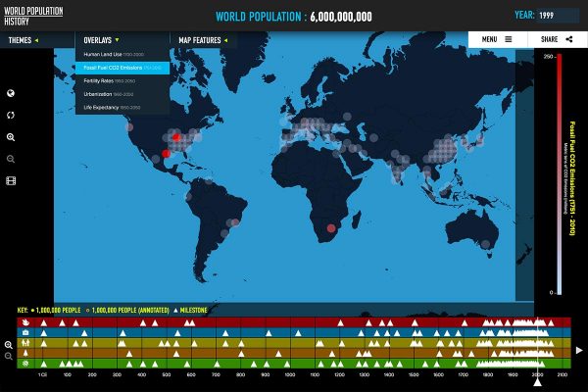The width and height of the screenshot is (588, 392).
Task: Click the orange timeline row category icon
Action: (x=25, y=353)
